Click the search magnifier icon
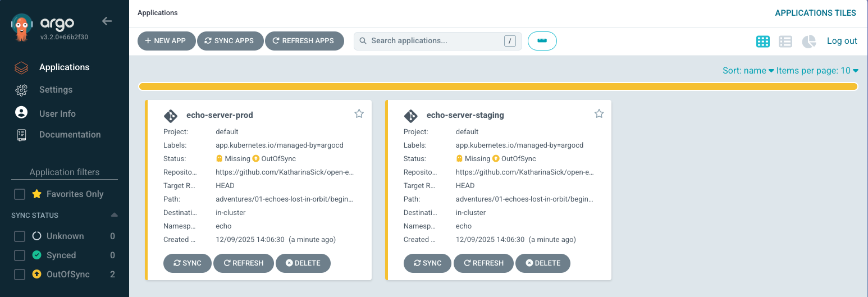 (363, 41)
